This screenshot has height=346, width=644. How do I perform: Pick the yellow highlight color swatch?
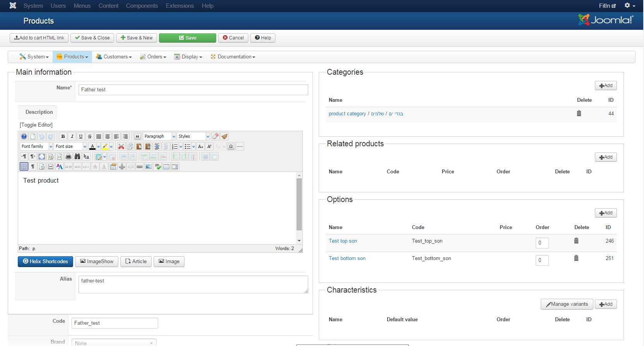(x=105, y=146)
